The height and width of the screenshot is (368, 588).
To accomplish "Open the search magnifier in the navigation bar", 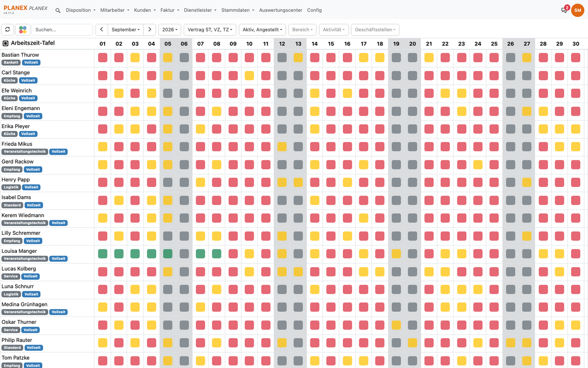I will click(58, 10).
